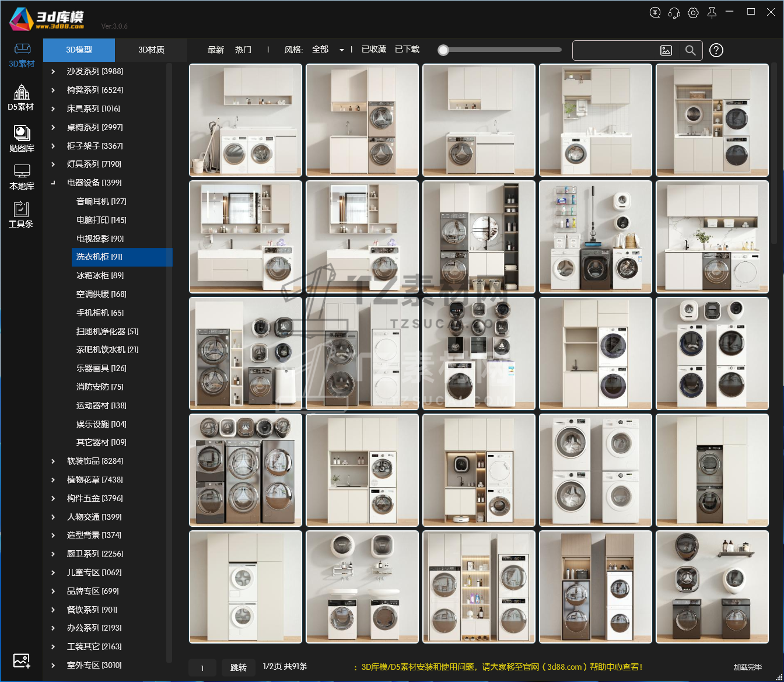Open customer service headset icon

(x=674, y=12)
